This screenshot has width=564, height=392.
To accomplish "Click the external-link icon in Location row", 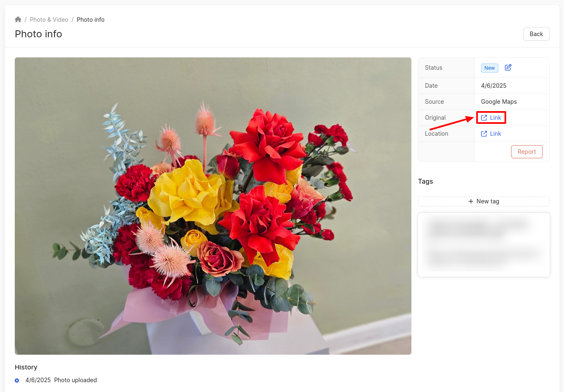I will click(484, 134).
